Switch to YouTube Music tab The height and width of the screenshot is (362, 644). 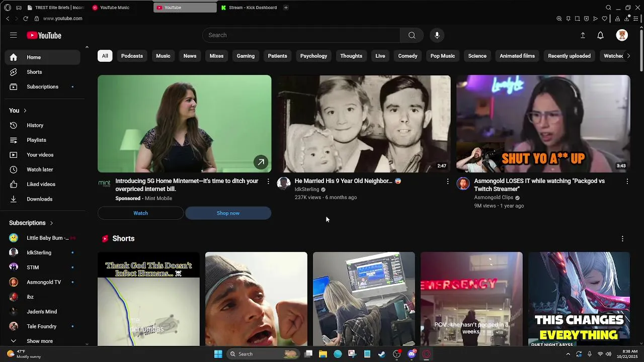121,8
